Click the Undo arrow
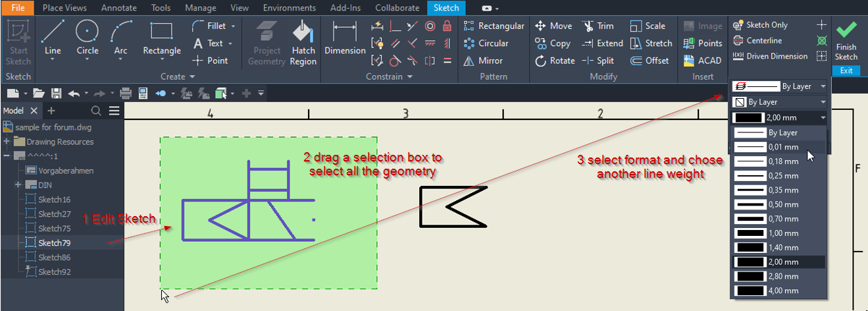This screenshot has height=311, width=868. coord(74,93)
